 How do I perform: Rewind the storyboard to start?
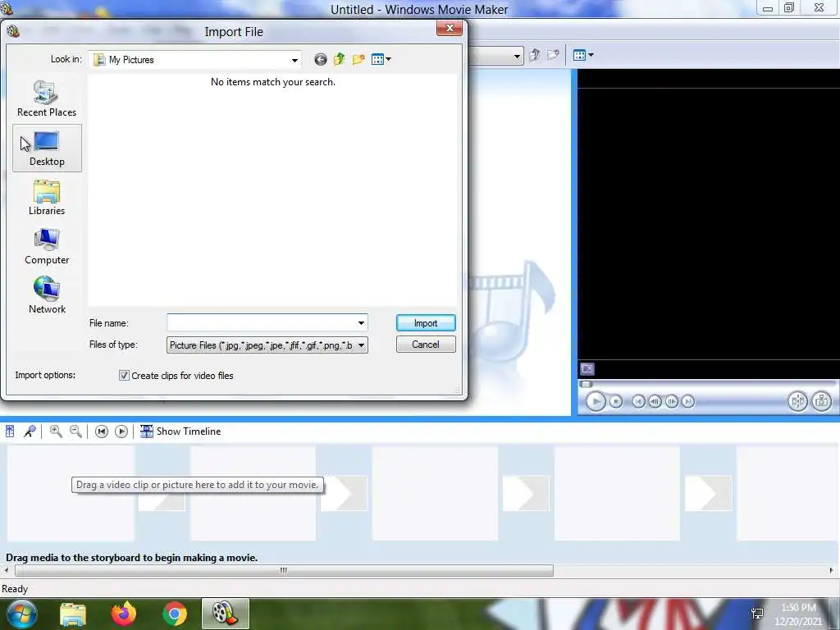click(101, 431)
